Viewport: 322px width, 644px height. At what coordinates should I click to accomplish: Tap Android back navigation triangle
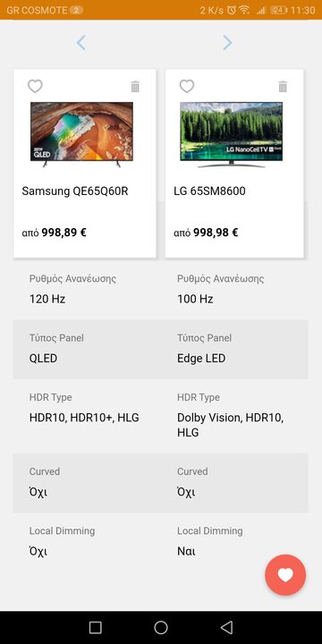(x=226, y=627)
